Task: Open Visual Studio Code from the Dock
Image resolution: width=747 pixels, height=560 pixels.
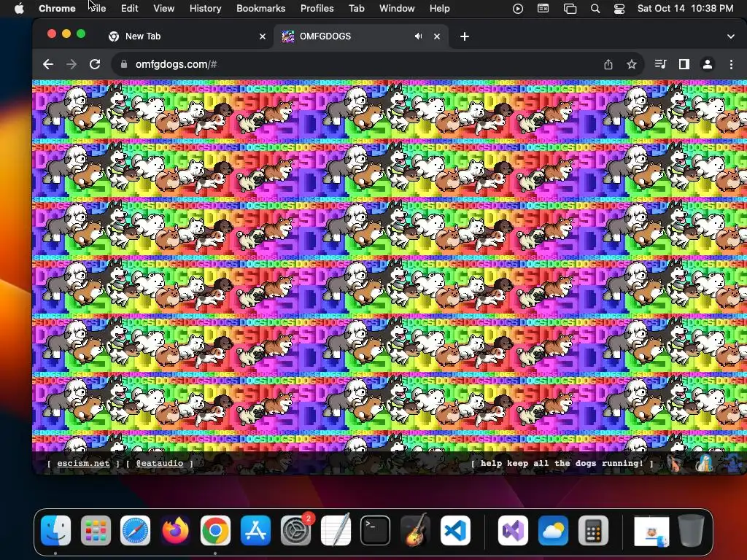Action: point(455,531)
